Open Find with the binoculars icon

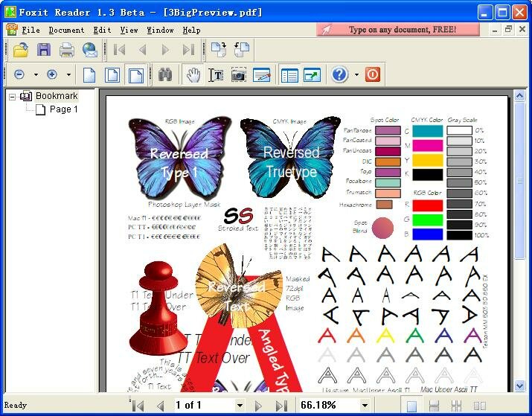click(165, 74)
